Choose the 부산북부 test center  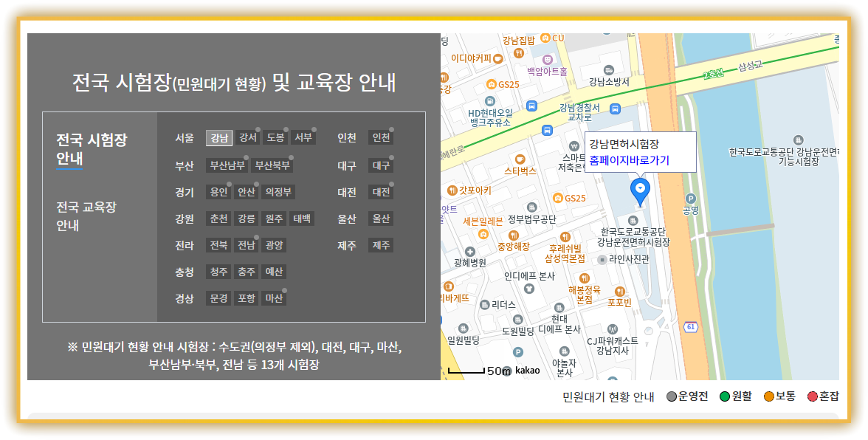click(272, 165)
